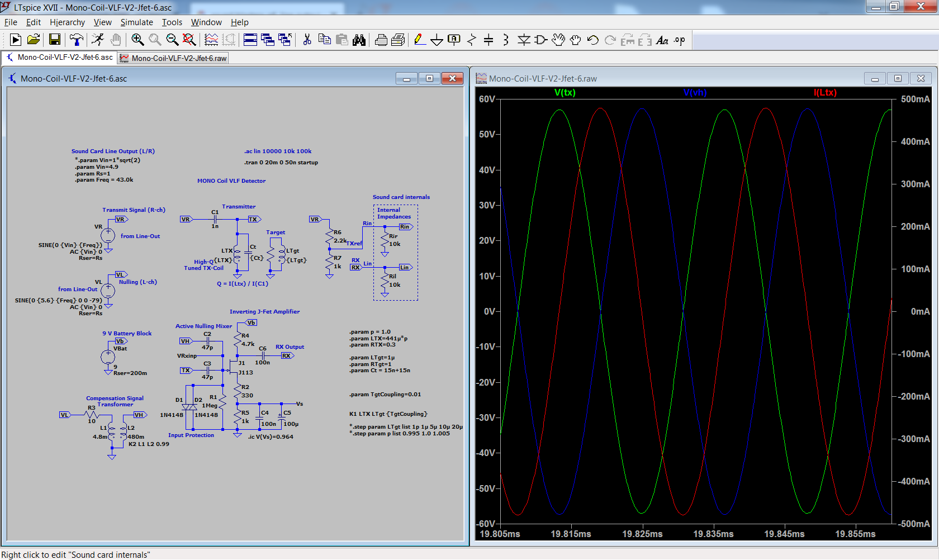The width and height of the screenshot is (939, 560).
Task: Tile the windows with the Tile icon
Action: (x=250, y=40)
